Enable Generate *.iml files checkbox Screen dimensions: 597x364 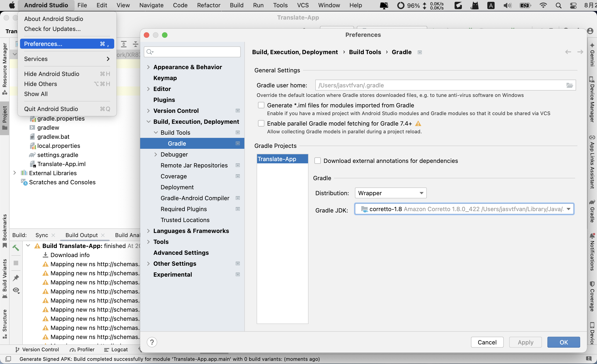pos(261,105)
